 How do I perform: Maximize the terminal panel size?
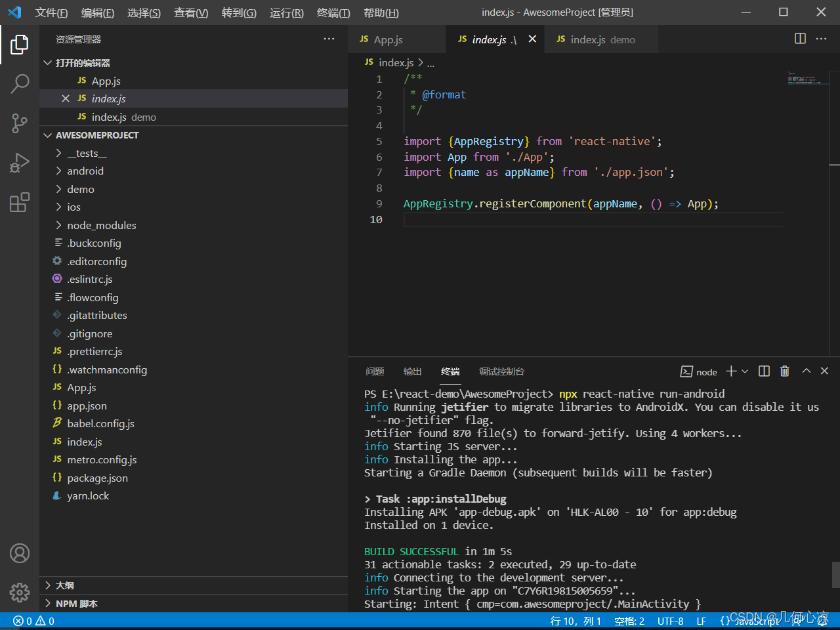click(x=806, y=371)
